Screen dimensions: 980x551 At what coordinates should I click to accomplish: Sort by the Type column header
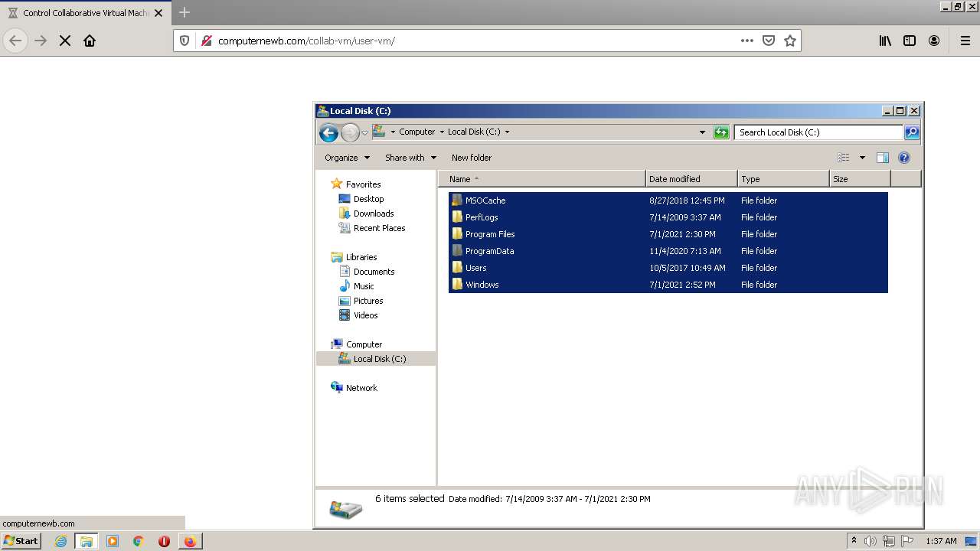[783, 179]
